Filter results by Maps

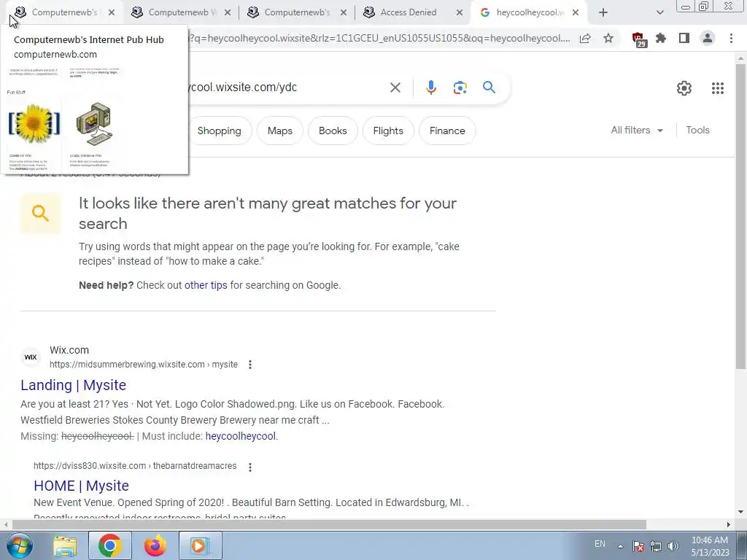click(279, 131)
